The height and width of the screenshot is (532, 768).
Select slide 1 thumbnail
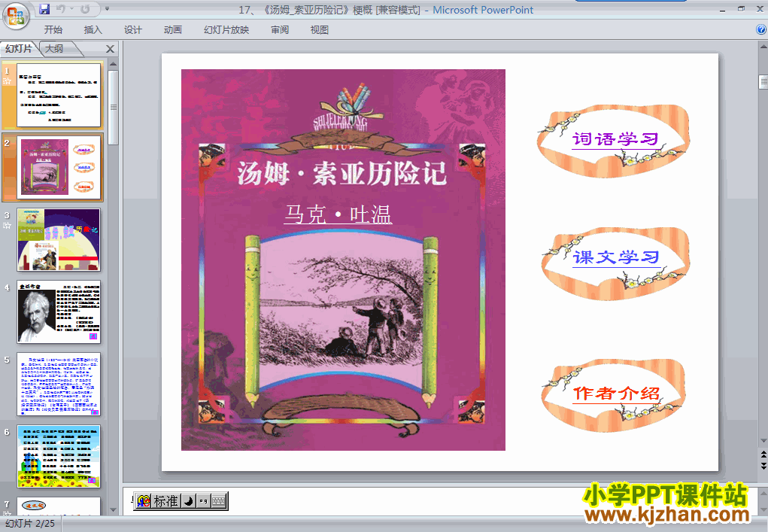click(x=59, y=95)
